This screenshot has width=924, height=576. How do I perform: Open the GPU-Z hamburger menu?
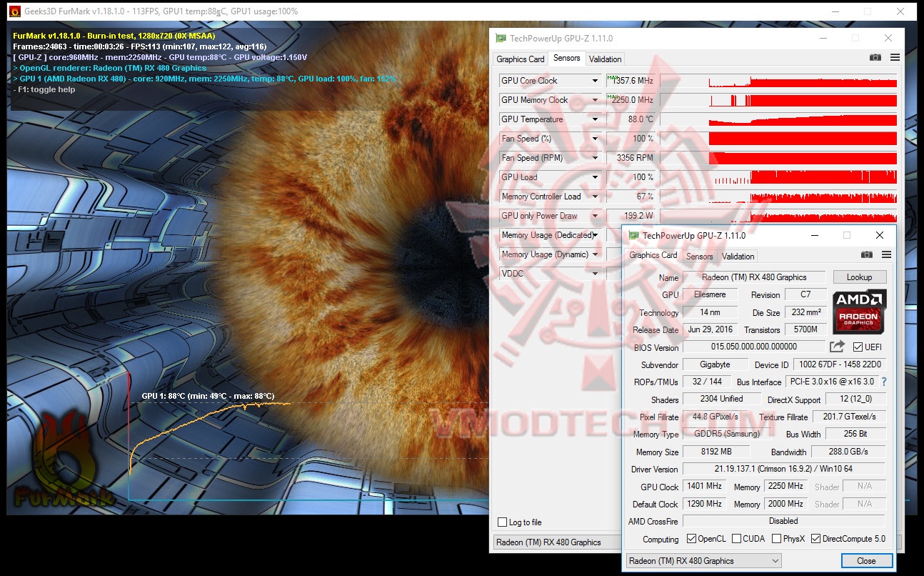tap(894, 57)
